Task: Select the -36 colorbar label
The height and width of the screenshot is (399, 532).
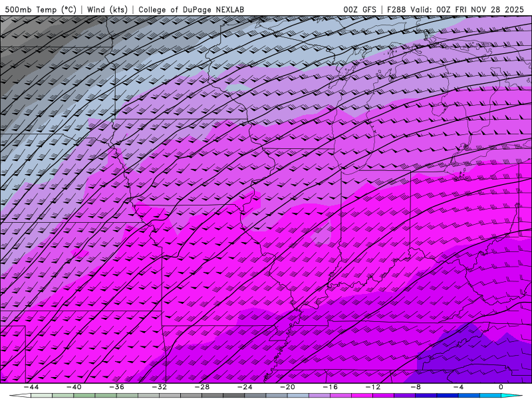Action: [x=116, y=387]
